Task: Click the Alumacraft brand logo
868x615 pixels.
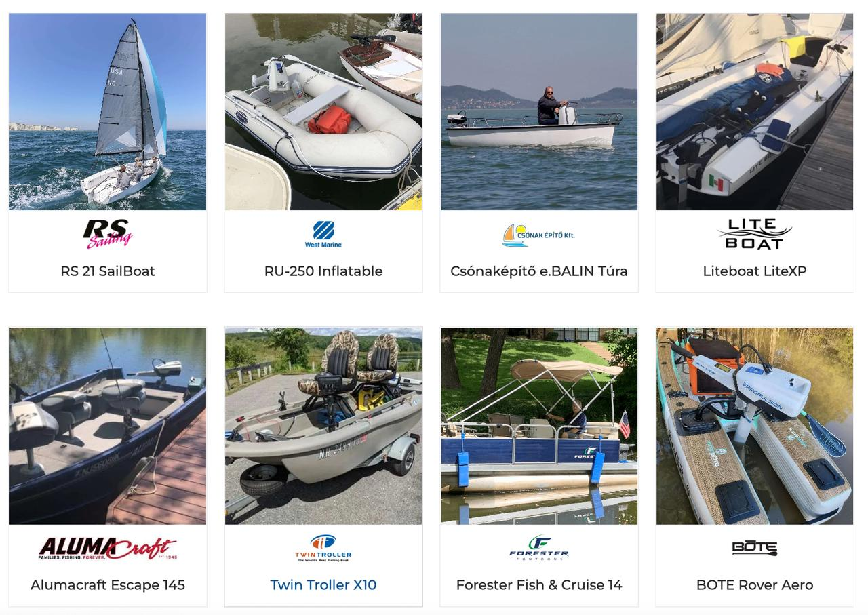Action: point(107,548)
